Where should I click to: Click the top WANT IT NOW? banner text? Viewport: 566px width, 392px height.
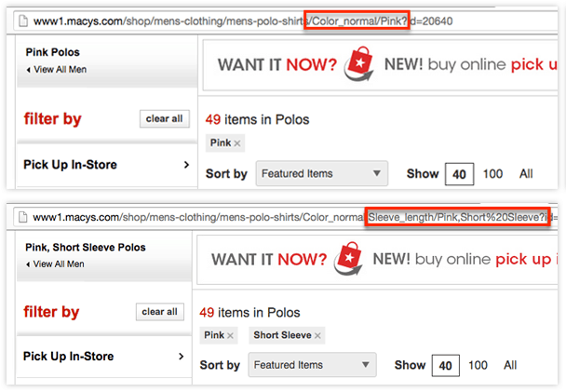277,65
